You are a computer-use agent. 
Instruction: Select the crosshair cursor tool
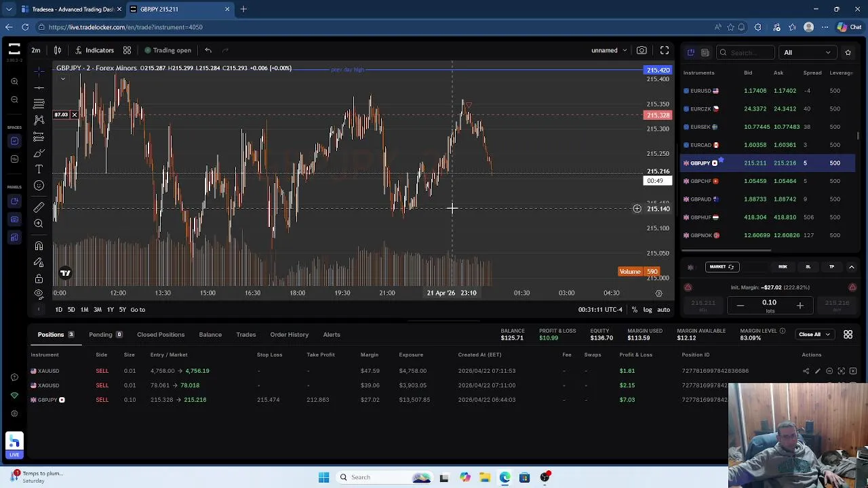pos(39,70)
